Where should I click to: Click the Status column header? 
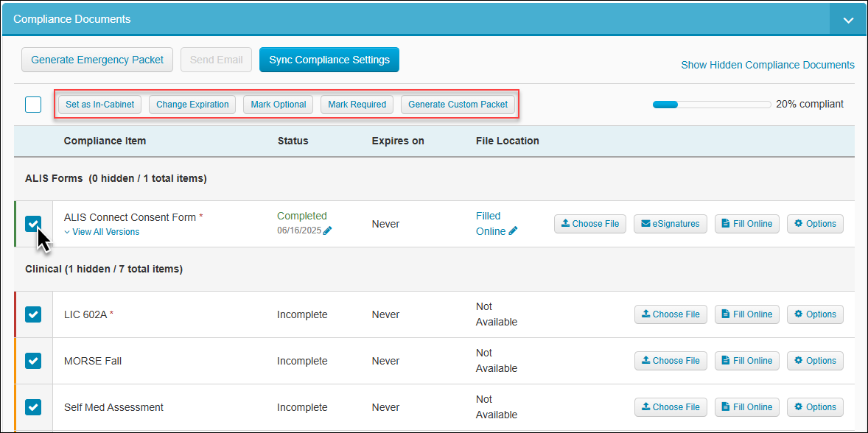point(293,141)
